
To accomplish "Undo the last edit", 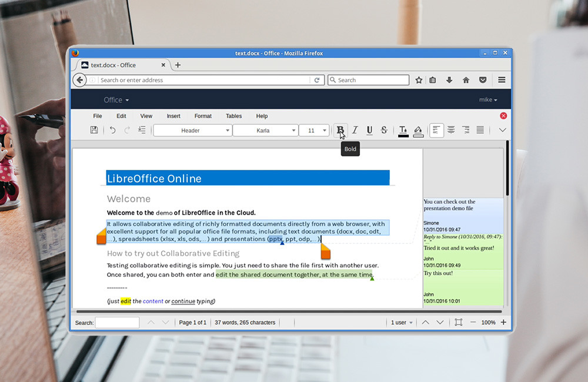I will [x=112, y=130].
